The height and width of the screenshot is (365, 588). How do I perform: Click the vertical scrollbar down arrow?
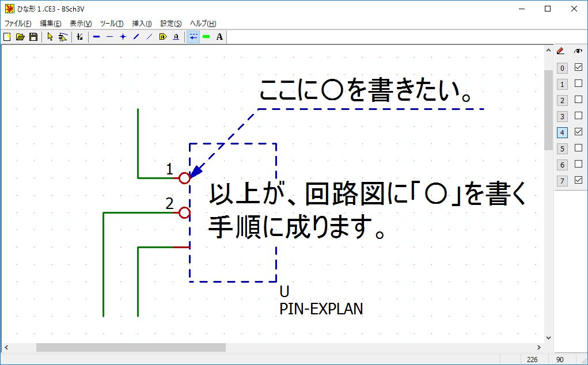pyautogui.click(x=549, y=337)
